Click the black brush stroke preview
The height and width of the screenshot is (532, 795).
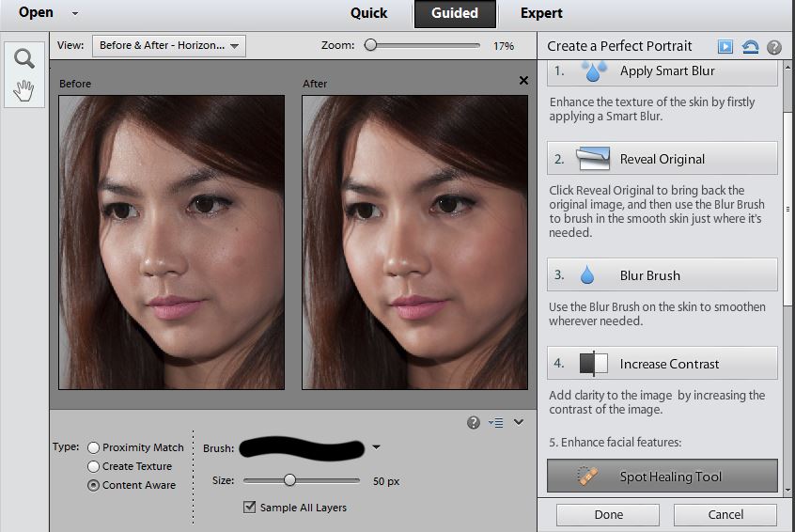point(302,447)
